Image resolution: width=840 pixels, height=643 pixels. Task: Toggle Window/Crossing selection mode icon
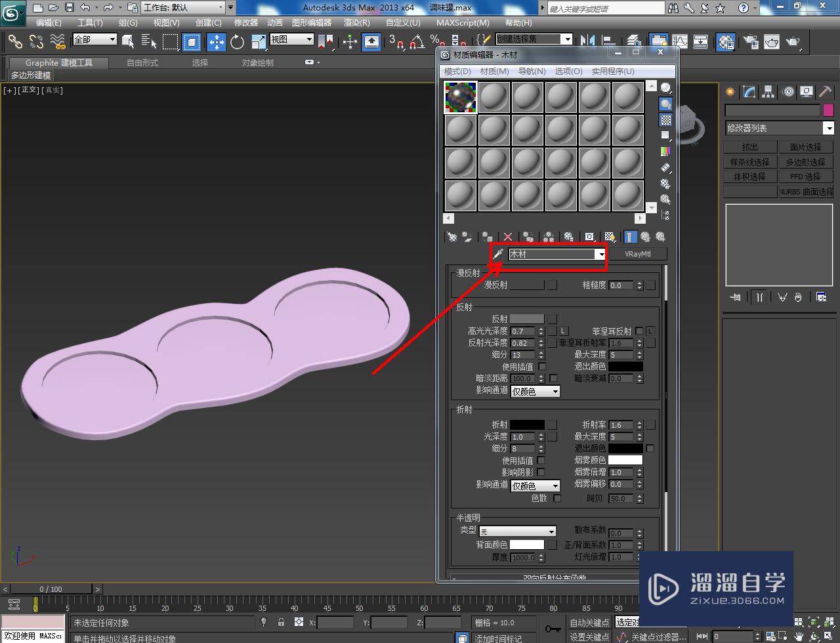coord(192,42)
